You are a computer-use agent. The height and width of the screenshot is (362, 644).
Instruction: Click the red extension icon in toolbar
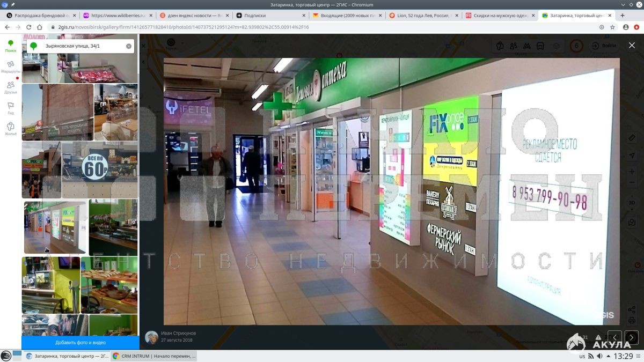[x=636, y=27]
